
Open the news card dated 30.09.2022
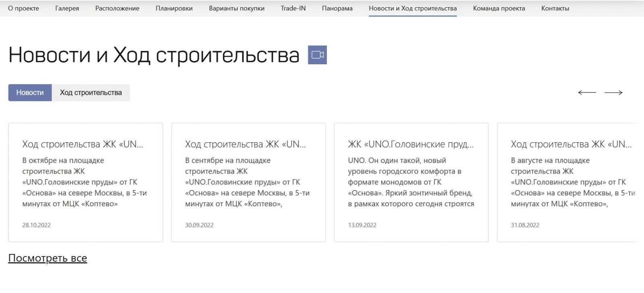click(248, 182)
